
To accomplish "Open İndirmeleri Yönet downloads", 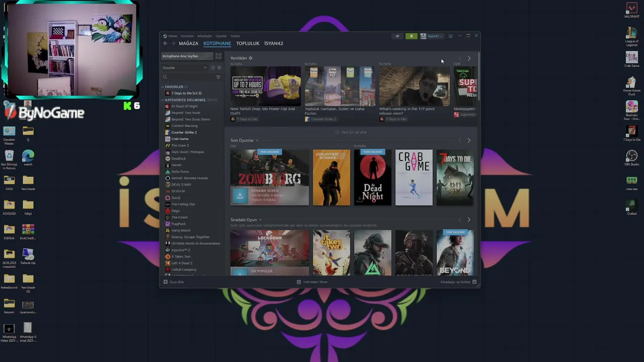I will [x=312, y=282].
